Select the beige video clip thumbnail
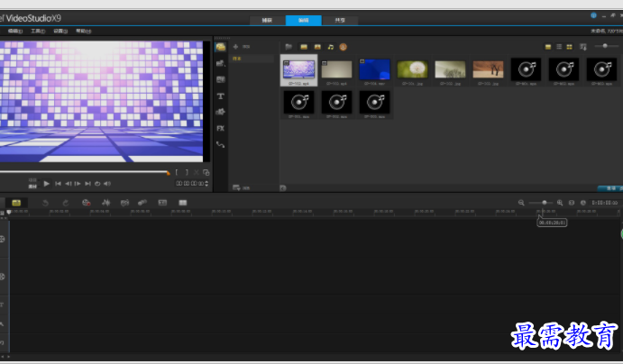Screen dimensions: 623x364 pos(336,70)
